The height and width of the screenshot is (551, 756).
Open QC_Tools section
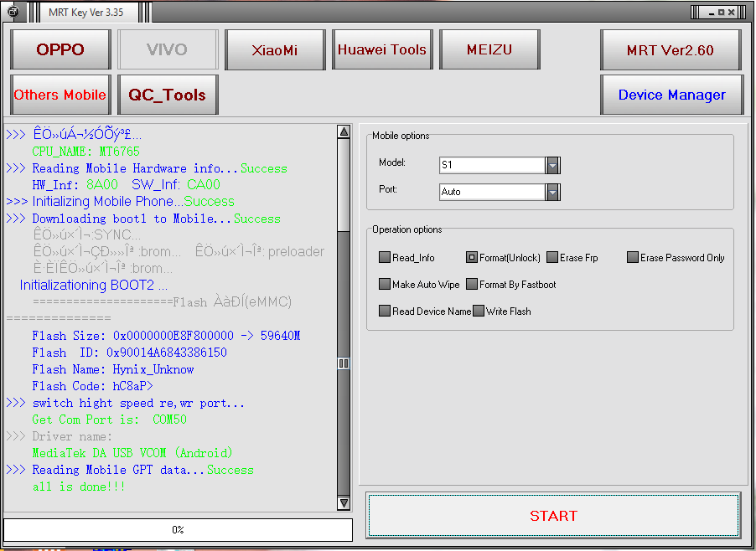pos(168,95)
